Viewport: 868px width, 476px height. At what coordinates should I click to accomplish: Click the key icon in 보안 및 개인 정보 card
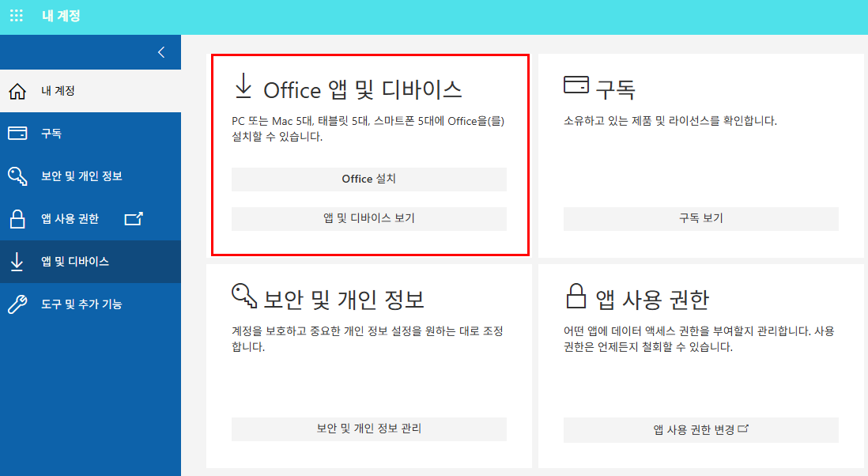(244, 296)
